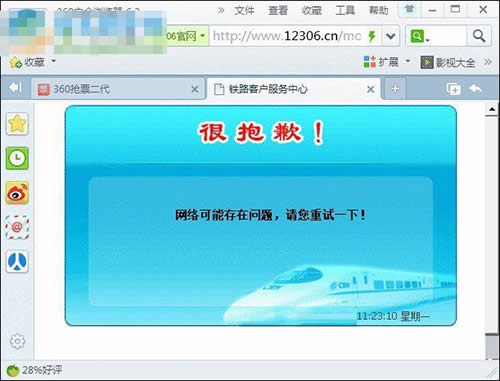Click the 11:23:10 星期一 timestamp
This screenshot has height=381, width=500.
coord(393,316)
